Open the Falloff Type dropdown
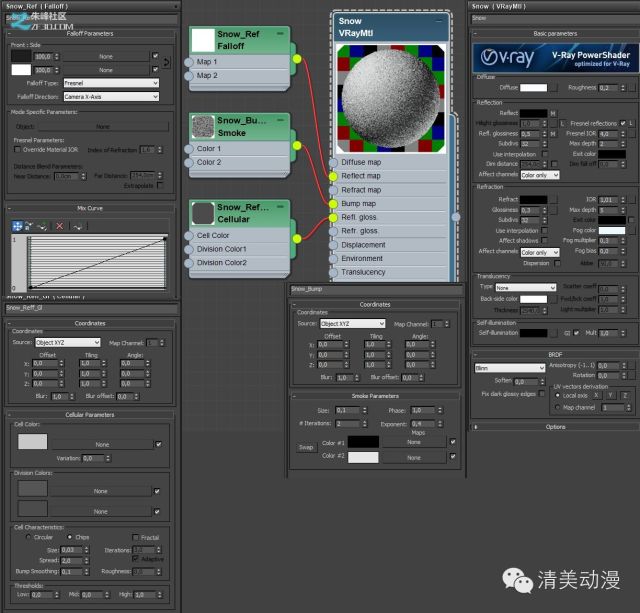 click(111, 83)
